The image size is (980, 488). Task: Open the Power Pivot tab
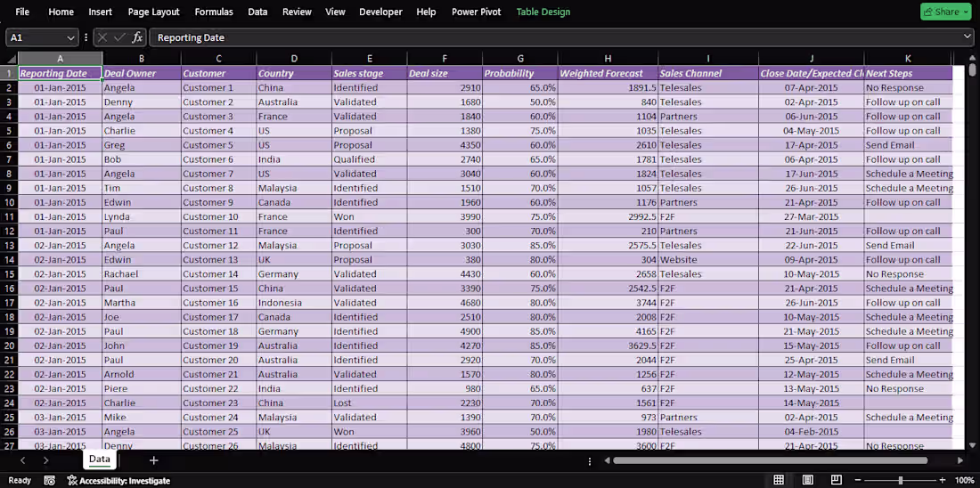477,12
